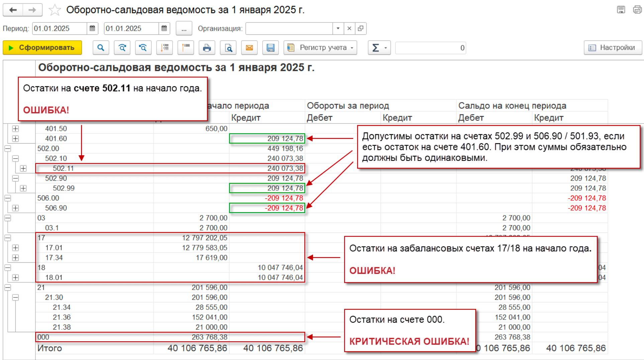Viewport: 644px width, 360px height.
Task: Open Регистр учета dropdown menu
Action: point(320,48)
